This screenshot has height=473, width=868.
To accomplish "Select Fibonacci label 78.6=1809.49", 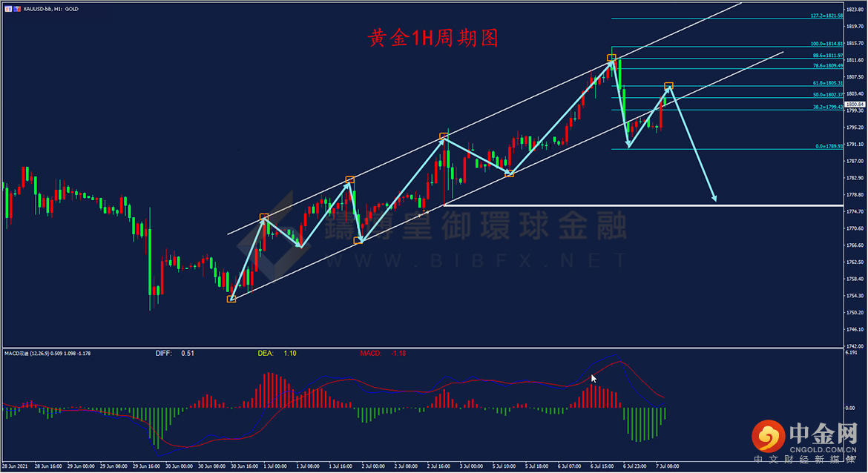I will click(828, 65).
